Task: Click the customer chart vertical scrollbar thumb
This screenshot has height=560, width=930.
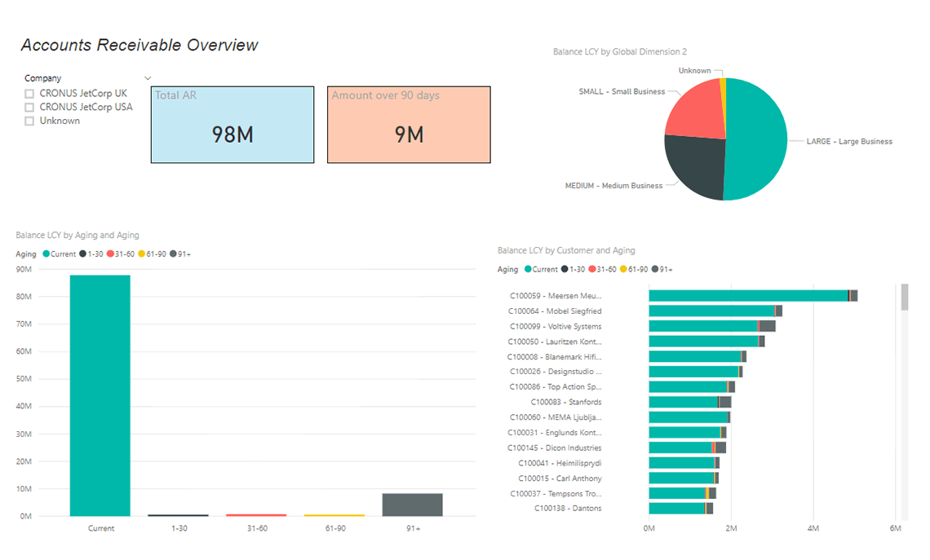Action: tap(905, 297)
